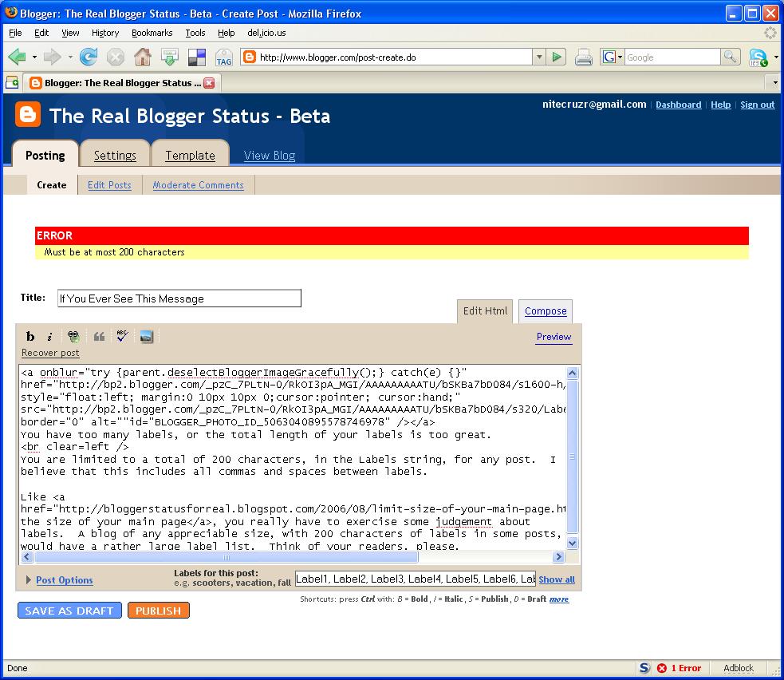This screenshot has height=680, width=784.
Task: Open the Edit Posts link
Action: tap(109, 184)
